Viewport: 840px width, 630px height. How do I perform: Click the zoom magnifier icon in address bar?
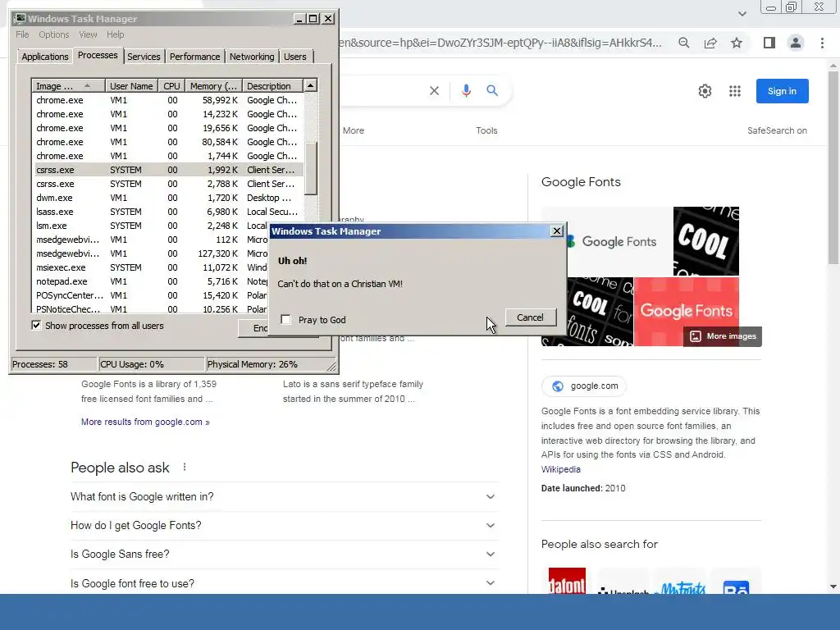[x=684, y=43]
